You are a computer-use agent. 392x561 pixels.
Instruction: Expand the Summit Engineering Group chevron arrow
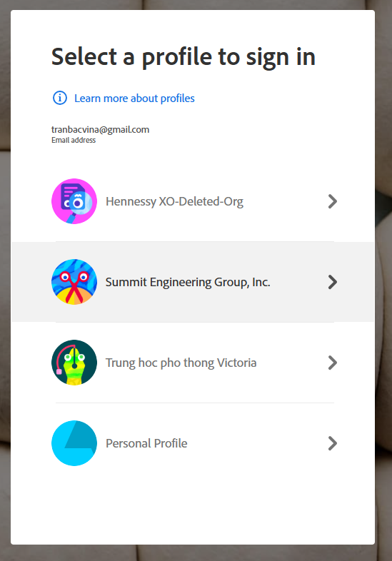pyautogui.click(x=333, y=282)
